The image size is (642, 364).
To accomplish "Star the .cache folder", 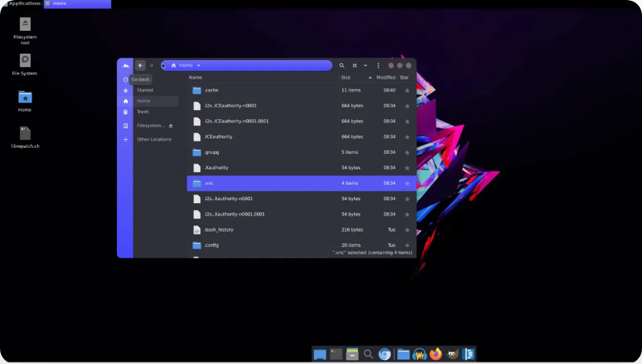I will click(x=407, y=91).
